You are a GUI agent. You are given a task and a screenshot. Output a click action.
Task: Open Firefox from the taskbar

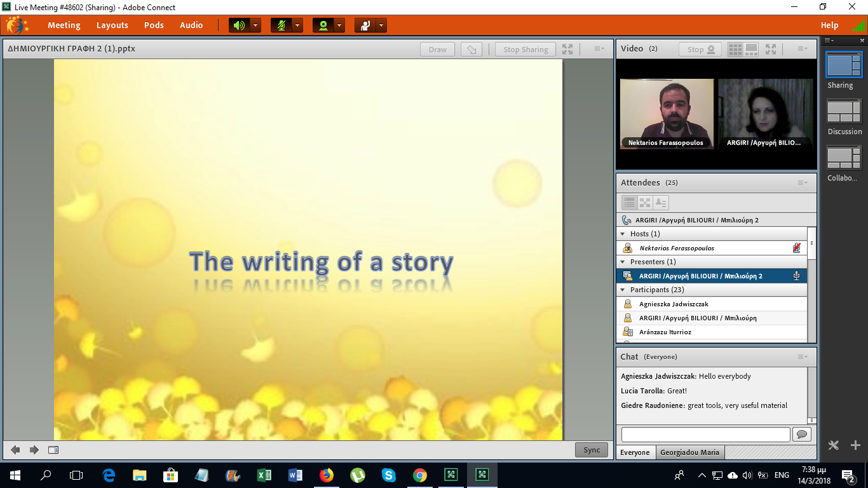(327, 475)
